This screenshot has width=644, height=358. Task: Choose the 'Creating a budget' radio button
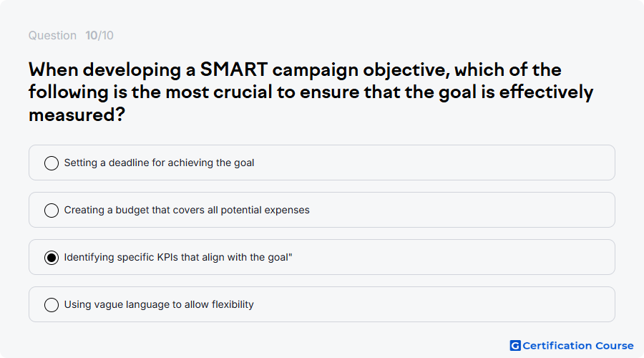(x=52, y=210)
